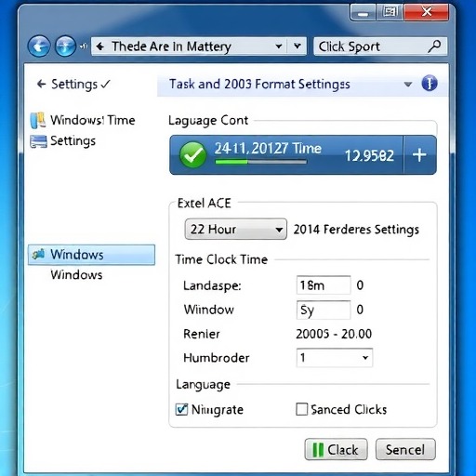Click the Sencel button

[405, 449]
